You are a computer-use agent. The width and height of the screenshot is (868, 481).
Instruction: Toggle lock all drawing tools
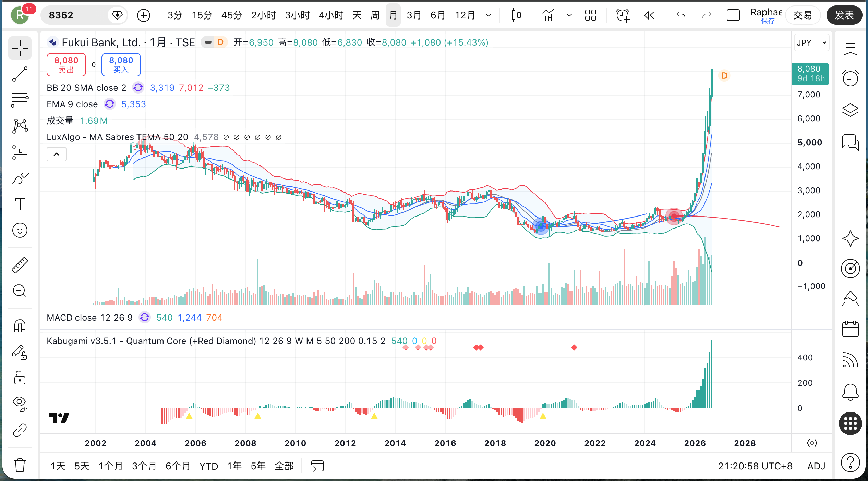(x=20, y=378)
